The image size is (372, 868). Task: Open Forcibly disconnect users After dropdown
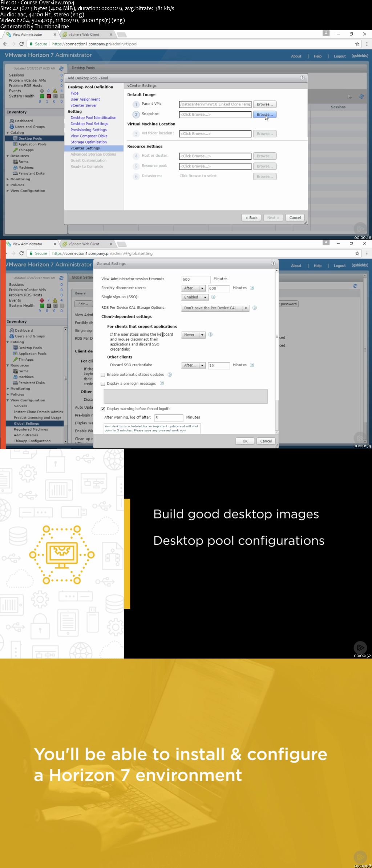(194, 288)
